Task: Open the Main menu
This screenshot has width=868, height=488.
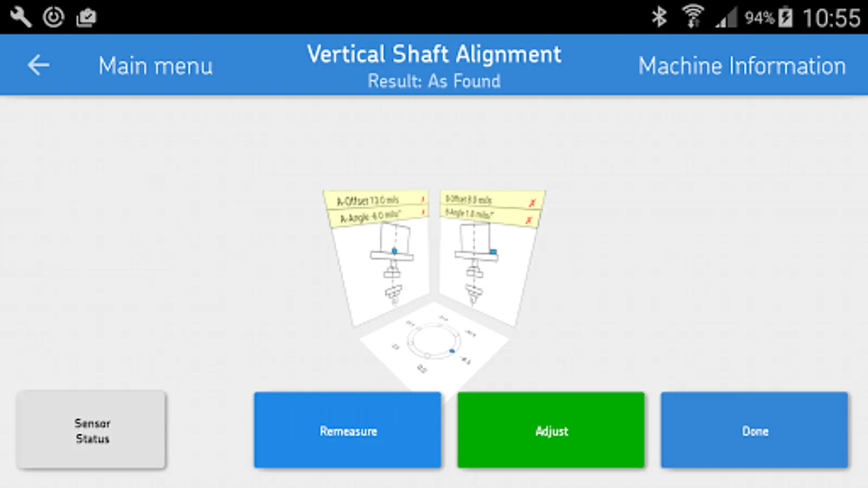Action: [x=156, y=66]
